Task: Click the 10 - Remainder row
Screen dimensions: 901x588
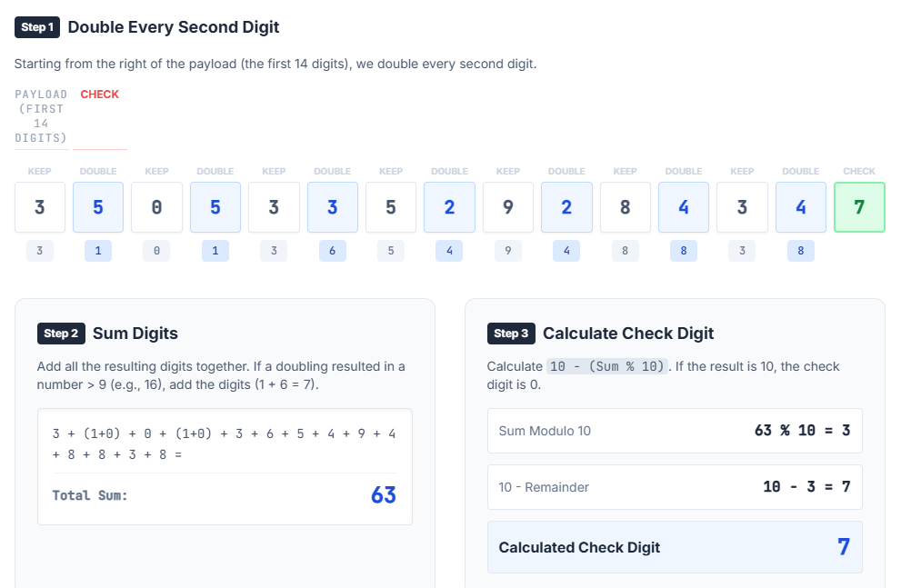Action: pyautogui.click(x=675, y=487)
